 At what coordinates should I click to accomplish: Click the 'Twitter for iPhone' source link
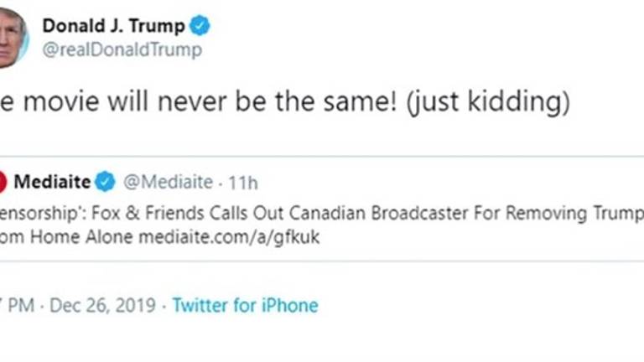[x=245, y=305]
